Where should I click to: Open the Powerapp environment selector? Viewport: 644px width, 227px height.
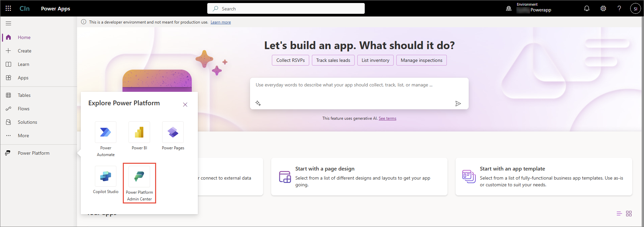(534, 8)
